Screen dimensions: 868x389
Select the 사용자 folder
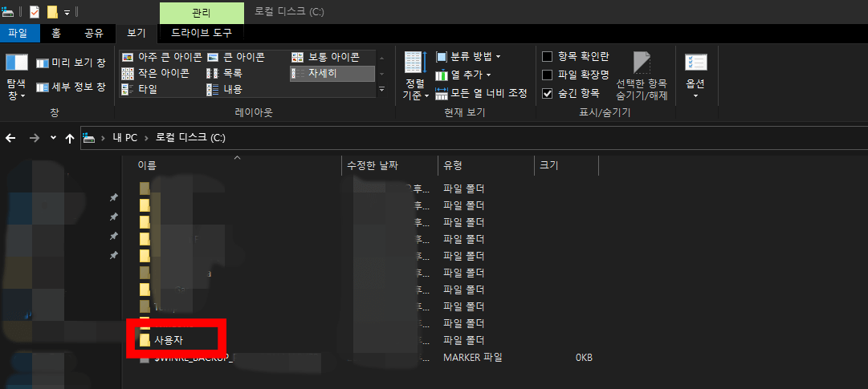point(169,340)
